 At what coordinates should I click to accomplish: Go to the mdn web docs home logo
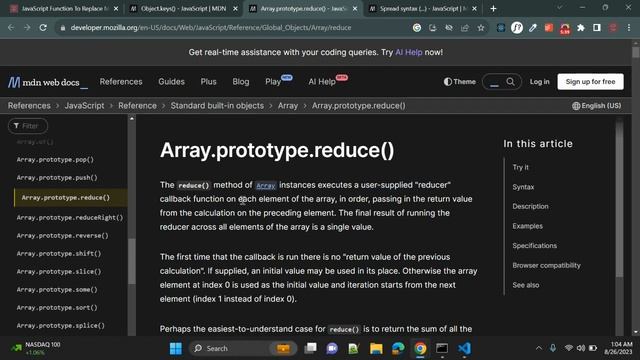47,82
